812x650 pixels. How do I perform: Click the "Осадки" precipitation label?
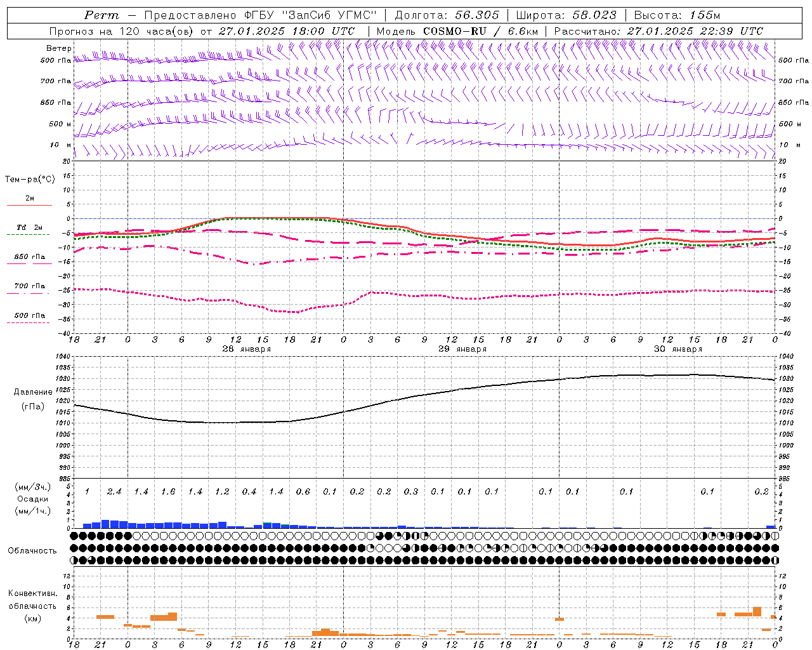click(32, 499)
